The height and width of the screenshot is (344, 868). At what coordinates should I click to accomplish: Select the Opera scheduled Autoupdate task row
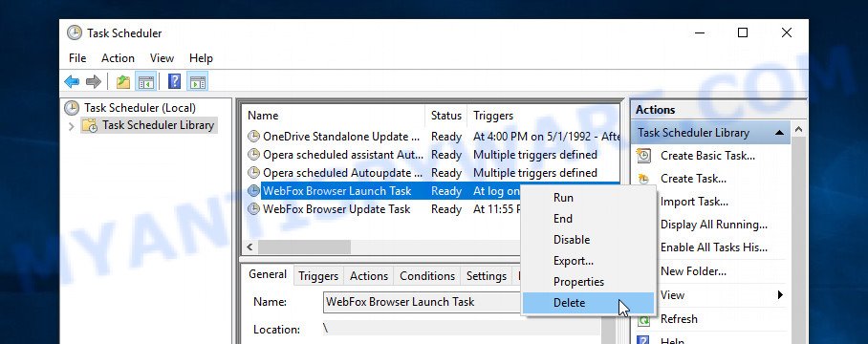coord(432,173)
